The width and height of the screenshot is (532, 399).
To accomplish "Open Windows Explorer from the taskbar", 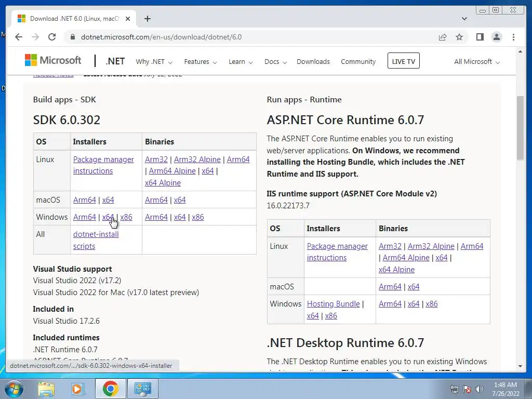I will (46, 389).
